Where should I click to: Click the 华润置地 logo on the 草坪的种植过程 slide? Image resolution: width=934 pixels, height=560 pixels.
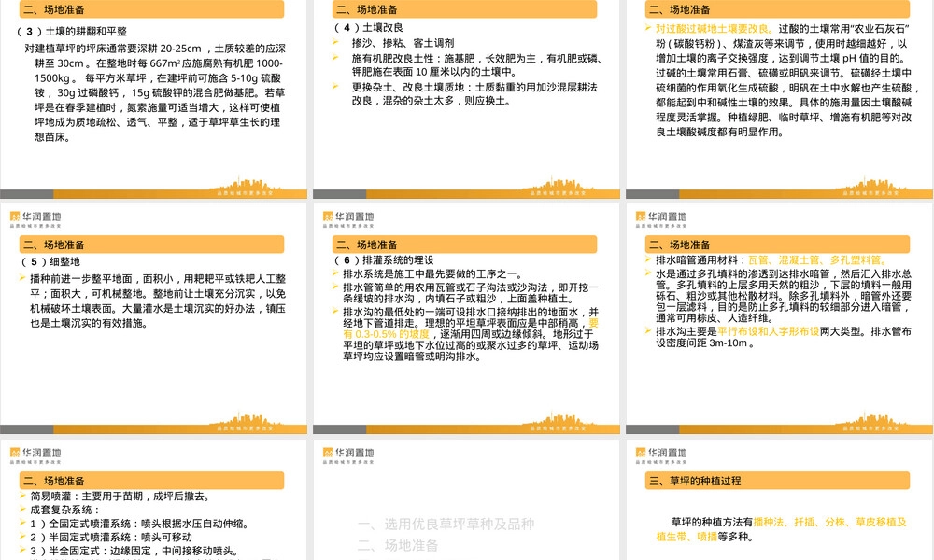661,455
